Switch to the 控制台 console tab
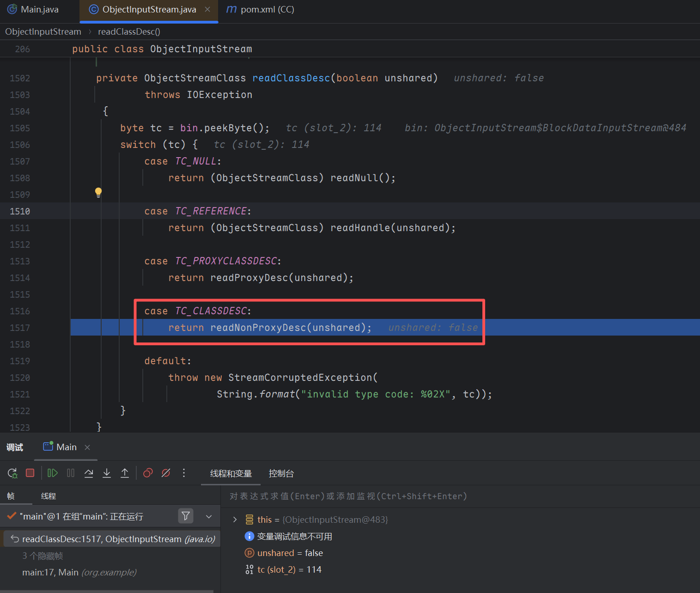 pyautogui.click(x=281, y=473)
